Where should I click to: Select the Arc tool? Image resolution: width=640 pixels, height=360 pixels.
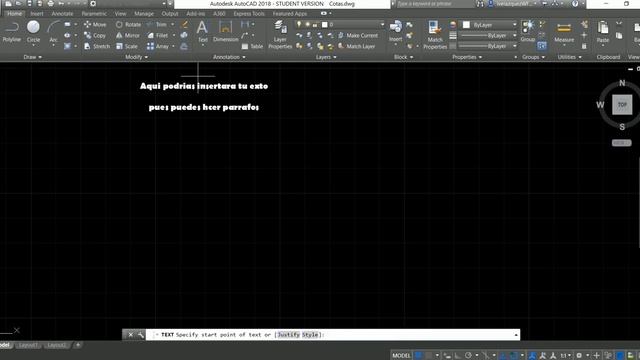pos(53,32)
